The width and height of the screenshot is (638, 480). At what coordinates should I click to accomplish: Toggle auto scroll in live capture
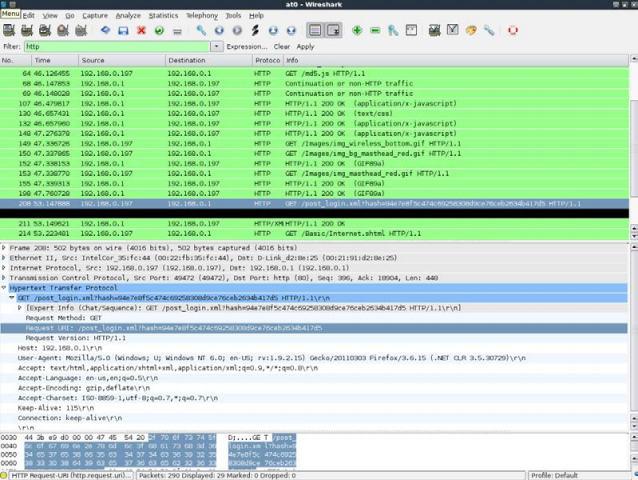click(x=333, y=30)
